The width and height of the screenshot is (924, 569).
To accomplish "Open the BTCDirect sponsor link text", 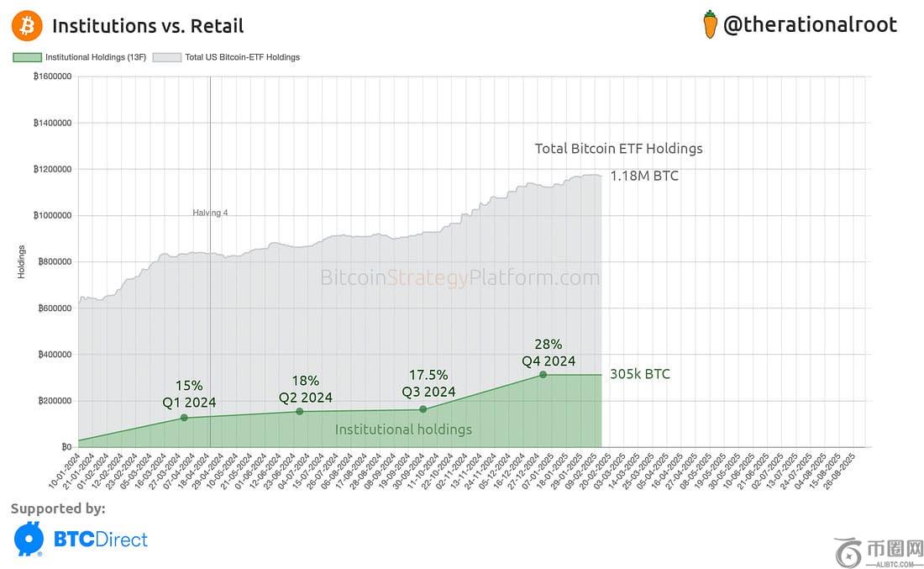I will 101,539.
